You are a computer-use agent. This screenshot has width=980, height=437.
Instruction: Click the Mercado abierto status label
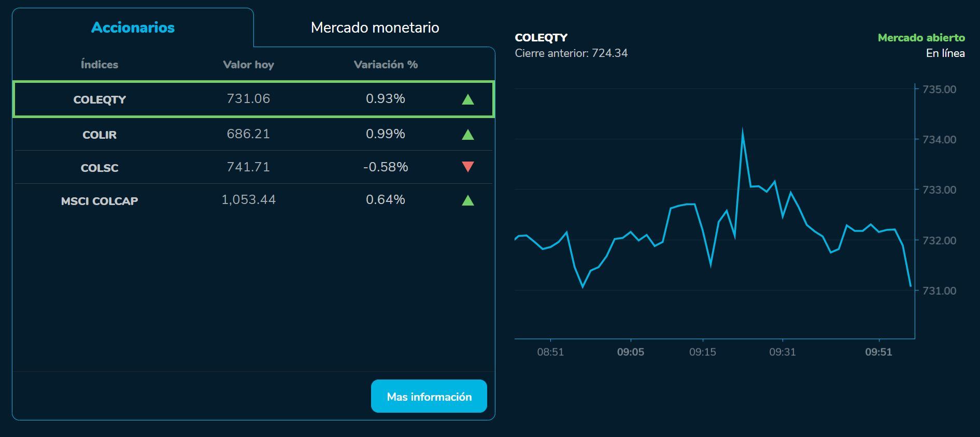pos(921,38)
